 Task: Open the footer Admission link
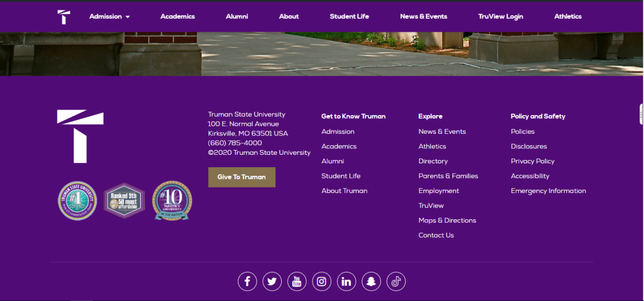click(x=338, y=132)
